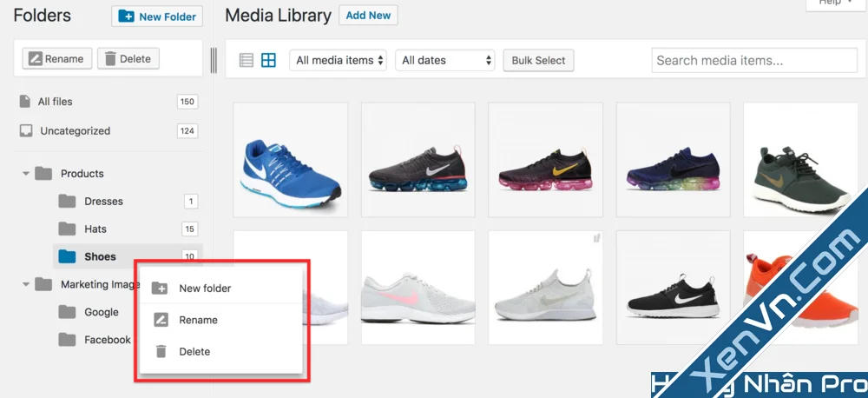
Task: Select the Marketing Images folder
Action: 100,284
